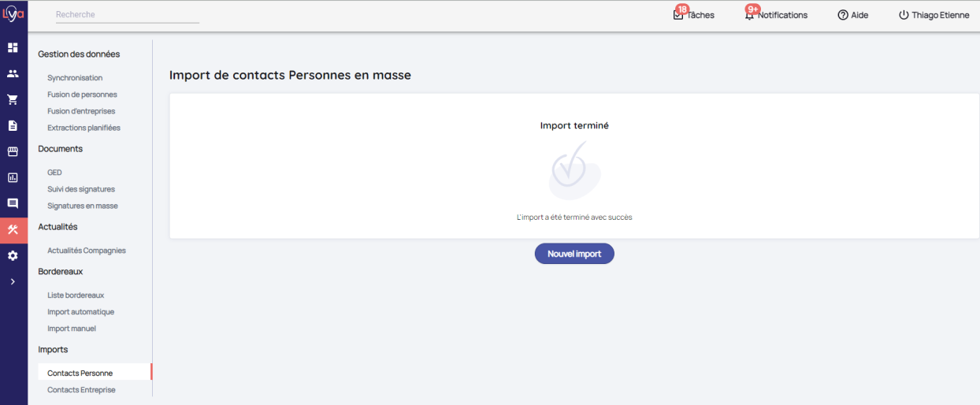
Task: Open Fusion de personnes in data management
Action: (82, 95)
